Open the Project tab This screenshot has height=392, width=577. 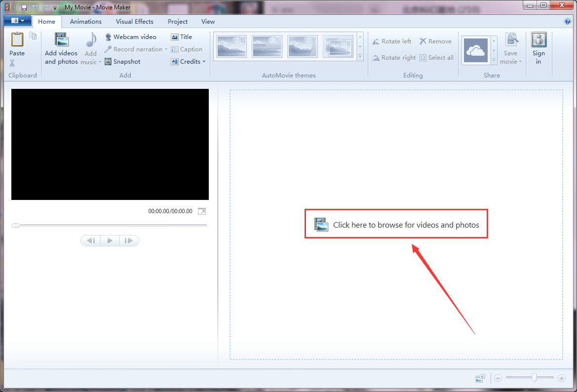click(178, 21)
